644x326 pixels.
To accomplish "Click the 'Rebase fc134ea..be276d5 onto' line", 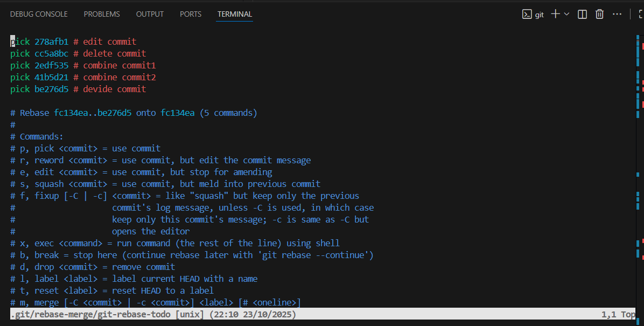I will [134, 113].
